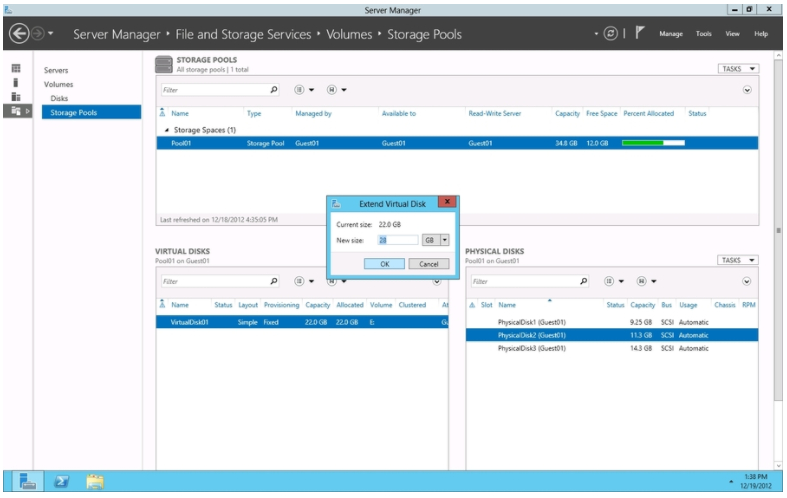Select PhysicalDisk1 (Guest01) row
The width and height of the screenshot is (787, 498).
pos(612,322)
